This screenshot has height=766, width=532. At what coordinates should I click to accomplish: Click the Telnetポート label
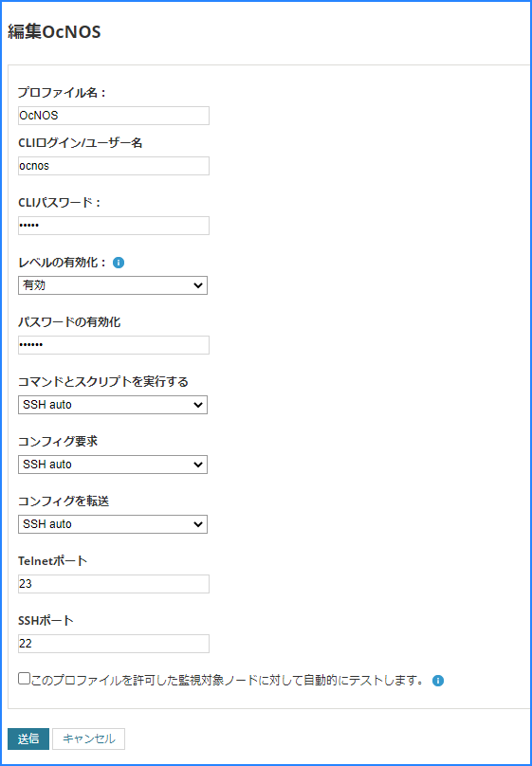[53, 560]
